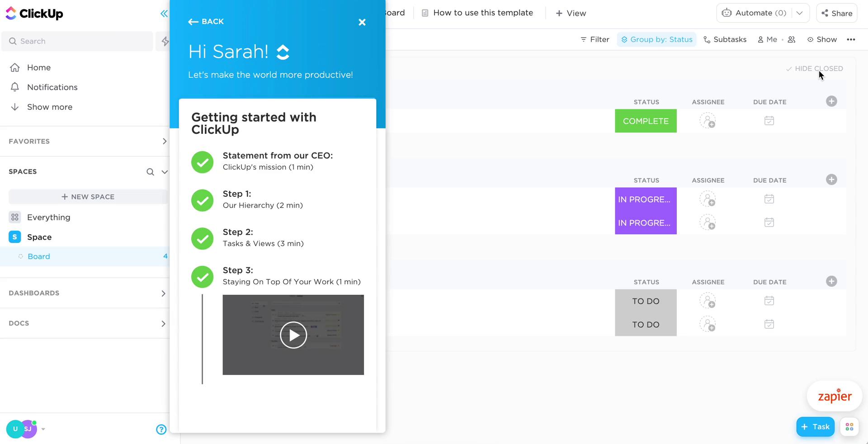
Task: Open the Zapier widget
Action: [x=835, y=396]
